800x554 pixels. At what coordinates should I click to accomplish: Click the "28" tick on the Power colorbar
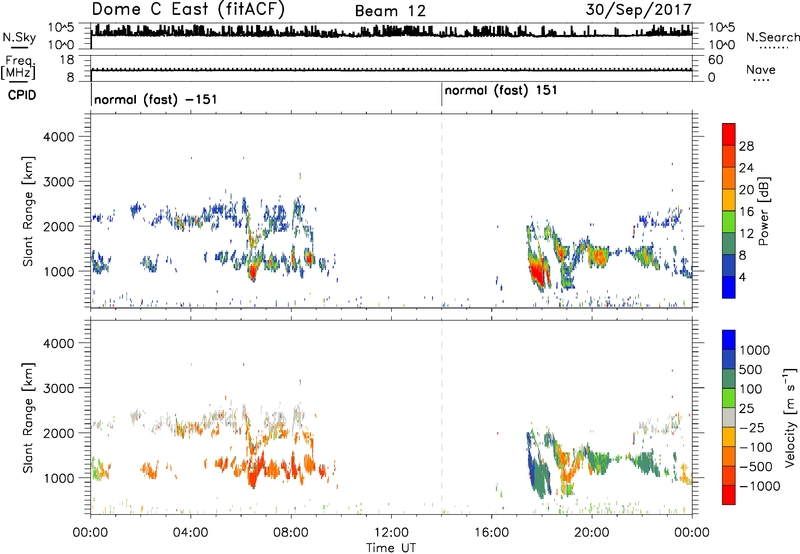point(746,146)
